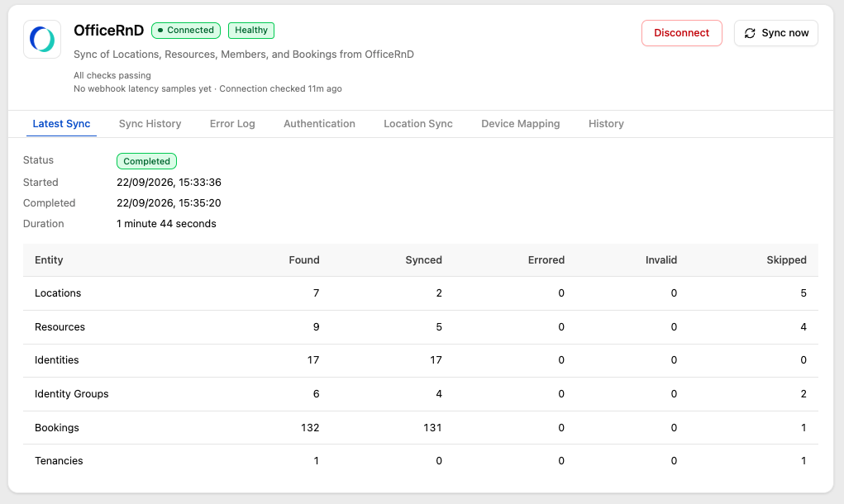Select the Bookings row label
The image size is (844, 504).
coord(56,428)
